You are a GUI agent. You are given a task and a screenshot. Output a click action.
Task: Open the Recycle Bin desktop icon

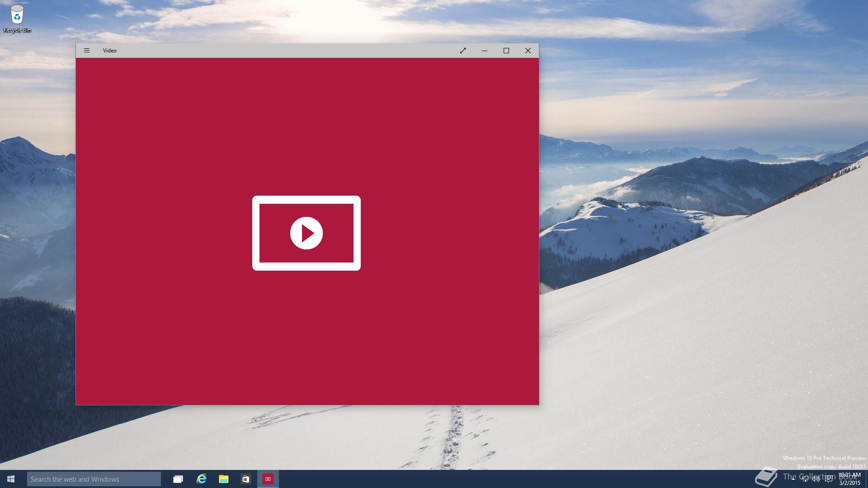tap(17, 19)
